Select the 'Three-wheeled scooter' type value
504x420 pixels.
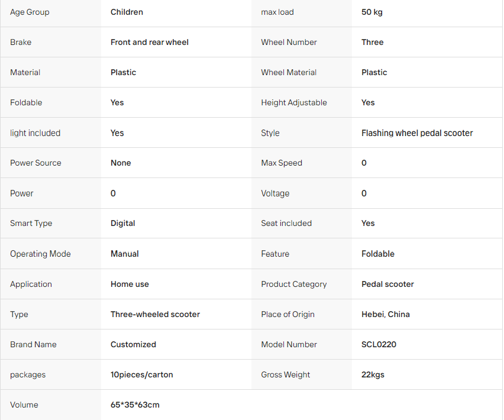[155, 314]
